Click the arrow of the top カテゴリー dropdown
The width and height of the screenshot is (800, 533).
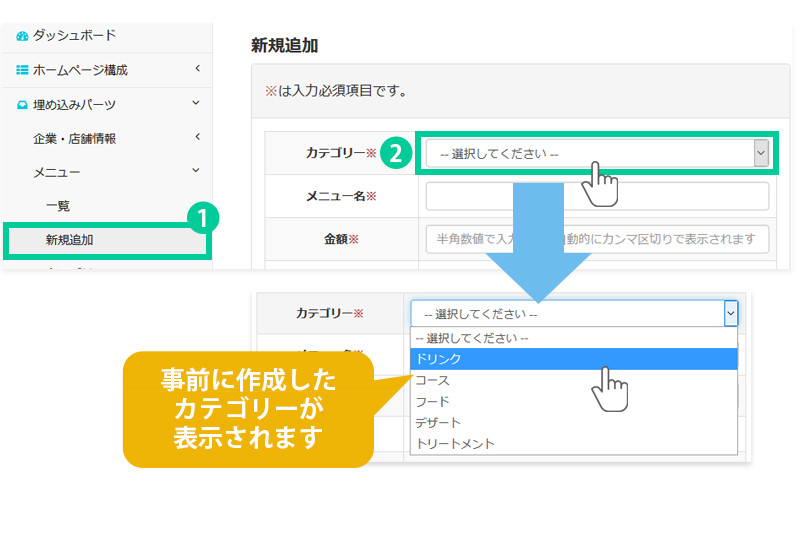coord(761,153)
